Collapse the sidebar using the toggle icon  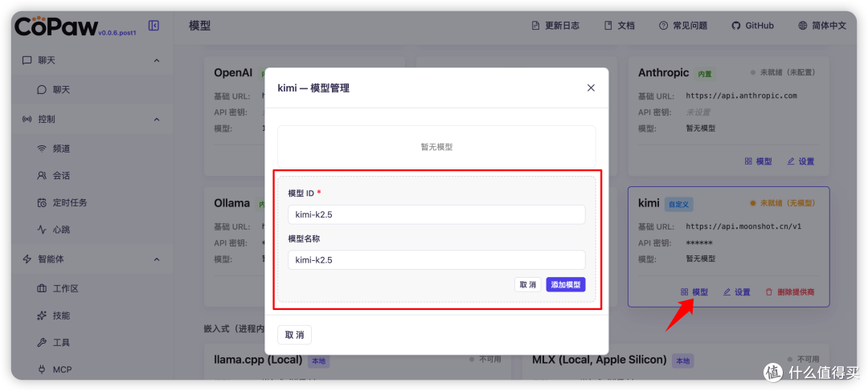click(154, 26)
